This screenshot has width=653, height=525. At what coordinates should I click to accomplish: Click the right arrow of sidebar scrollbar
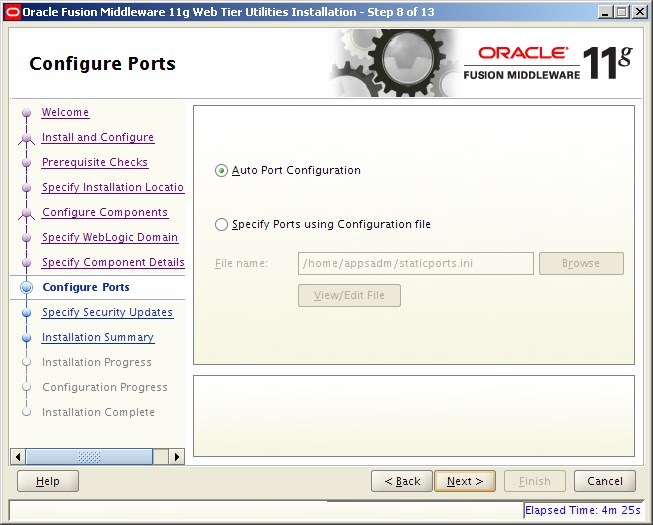pyautogui.click(x=177, y=457)
